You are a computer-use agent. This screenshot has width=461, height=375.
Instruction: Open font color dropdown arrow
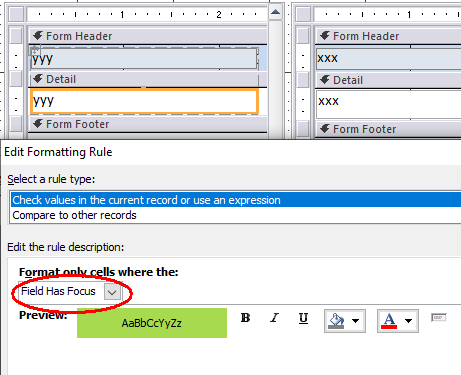click(408, 321)
